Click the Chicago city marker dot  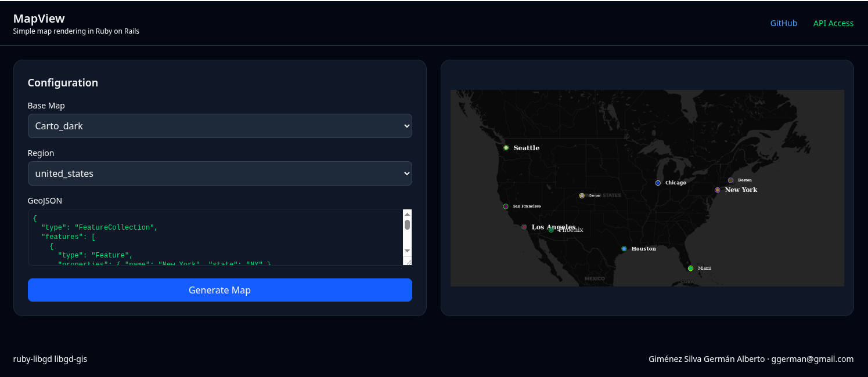point(658,183)
